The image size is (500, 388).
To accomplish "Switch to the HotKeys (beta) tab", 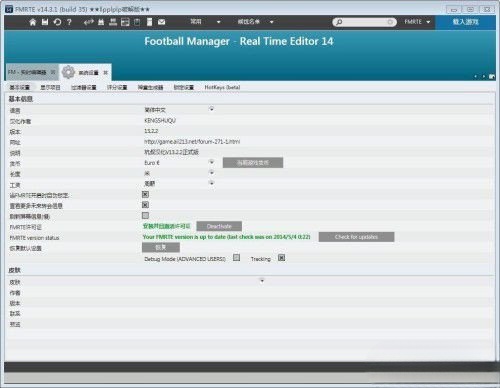I will coord(222,87).
